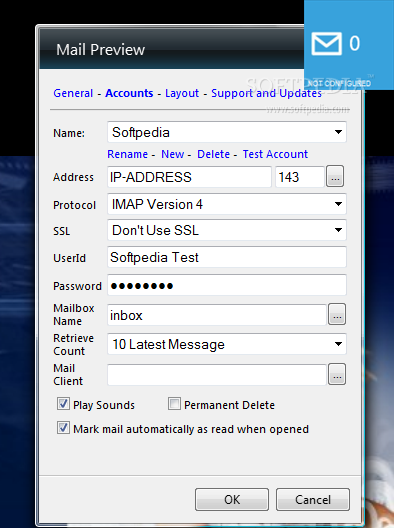
Task: Open the Protocol dropdown IMAP Version 4
Action: (227, 204)
